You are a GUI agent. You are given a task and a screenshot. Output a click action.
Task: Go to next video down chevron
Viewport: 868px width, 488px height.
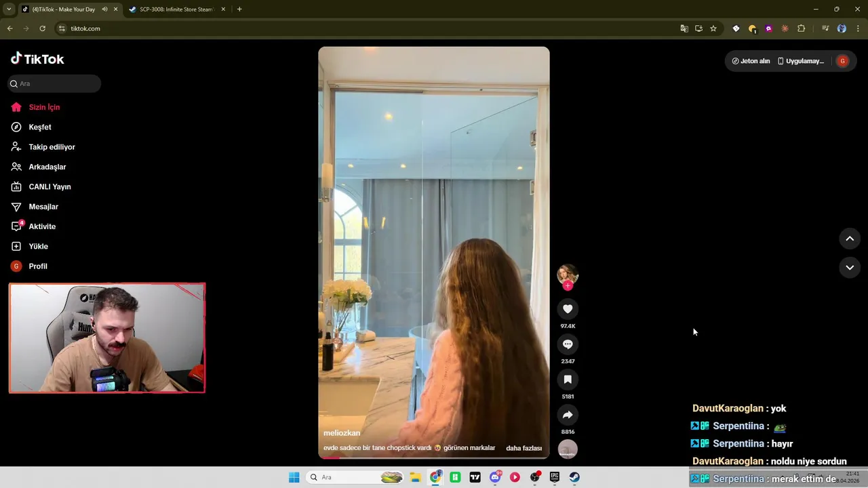850,268
